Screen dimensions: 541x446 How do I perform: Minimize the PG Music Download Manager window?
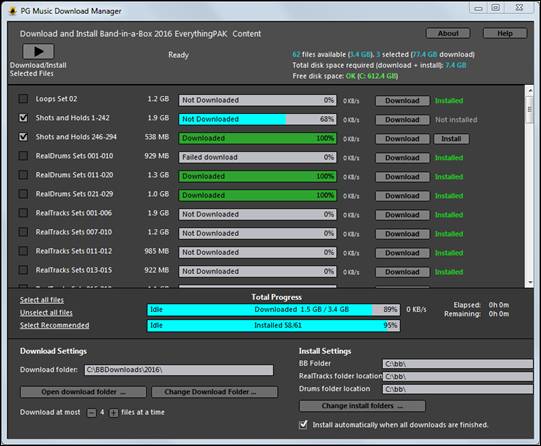coord(478,8)
